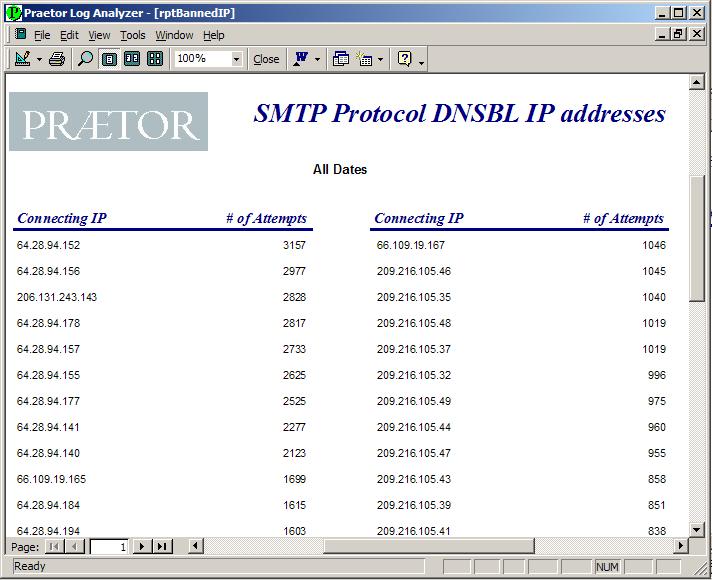Image resolution: width=712 pixels, height=580 pixels.
Task: Open the Tools menu
Action: [x=133, y=35]
